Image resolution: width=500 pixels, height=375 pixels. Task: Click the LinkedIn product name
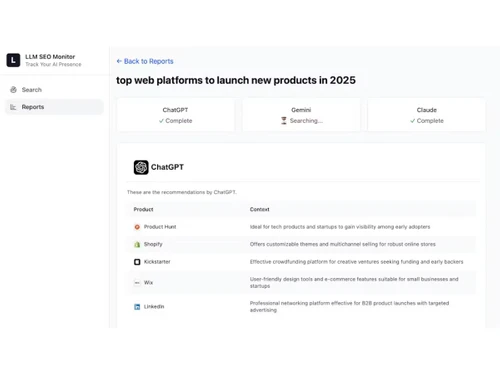pyautogui.click(x=154, y=307)
